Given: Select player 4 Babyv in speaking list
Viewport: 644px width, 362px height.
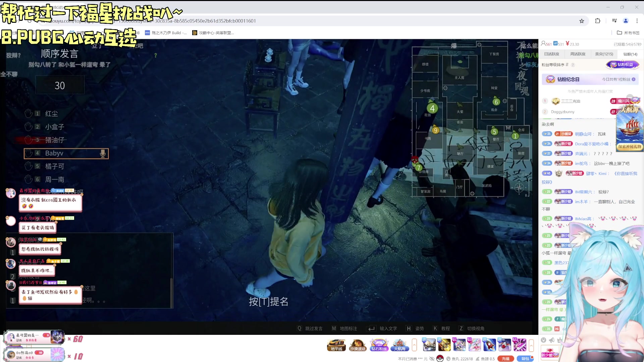Looking at the screenshot, I should point(66,153).
